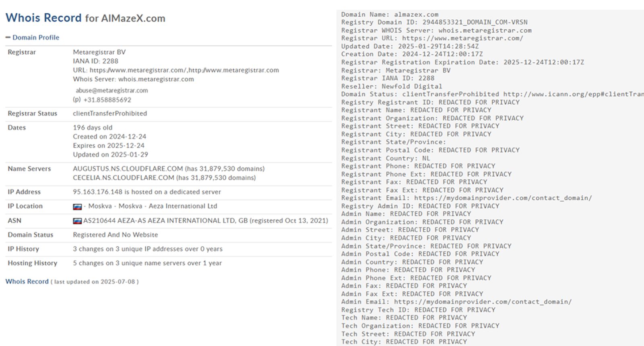The width and height of the screenshot is (644, 346).
Task: Select the Registry Admin ID line
Action: 420,206
